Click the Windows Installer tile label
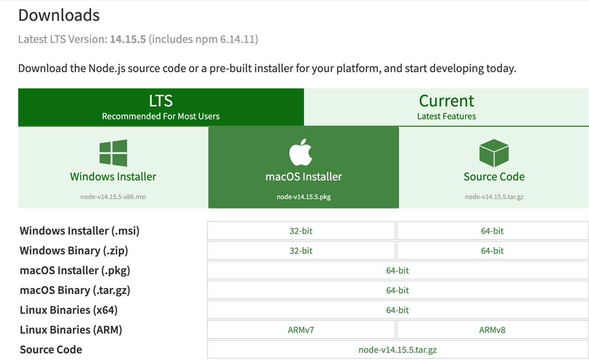The image size is (589, 364). (113, 176)
